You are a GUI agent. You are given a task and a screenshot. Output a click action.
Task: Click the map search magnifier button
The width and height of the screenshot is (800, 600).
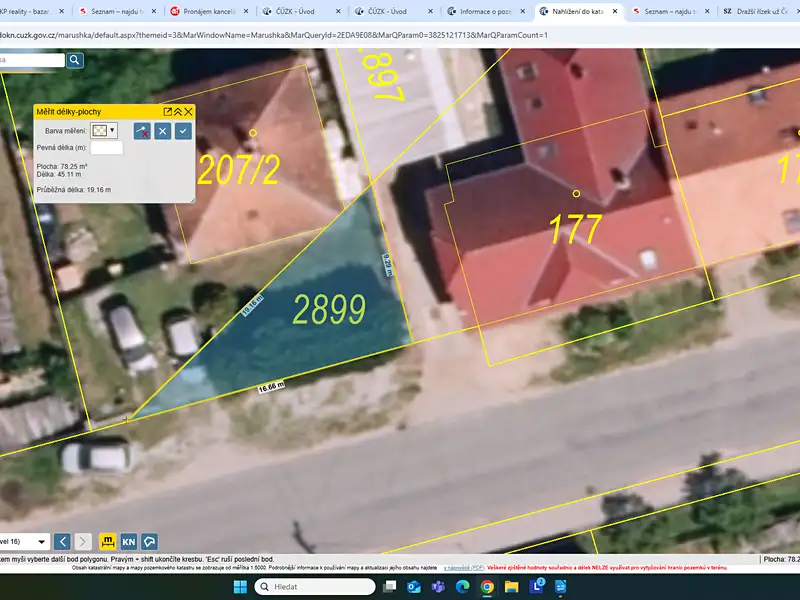pyautogui.click(x=74, y=60)
